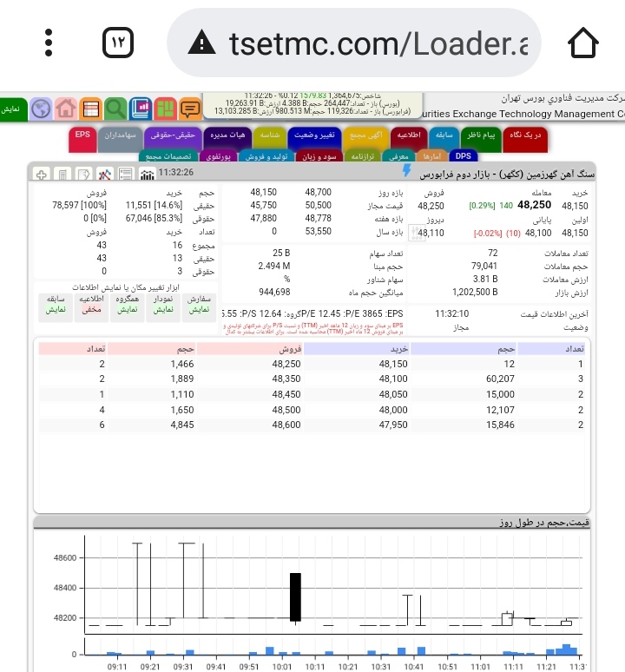
Task: Open the تغییر وضعیت tab
Action: pyautogui.click(x=314, y=139)
